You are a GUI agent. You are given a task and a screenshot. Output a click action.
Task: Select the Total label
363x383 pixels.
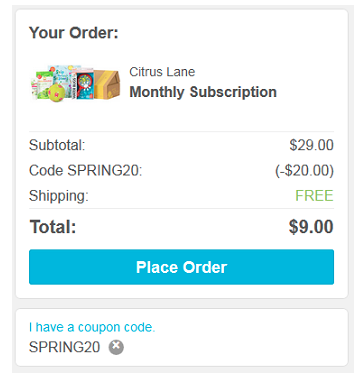pos(53,227)
